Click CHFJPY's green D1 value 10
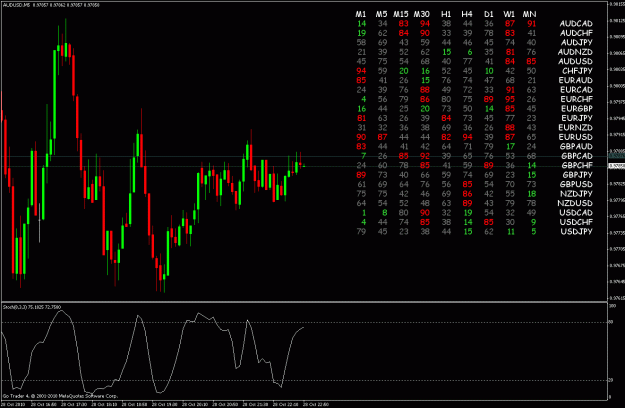Screen dimensions: 625x408 (x=489, y=71)
